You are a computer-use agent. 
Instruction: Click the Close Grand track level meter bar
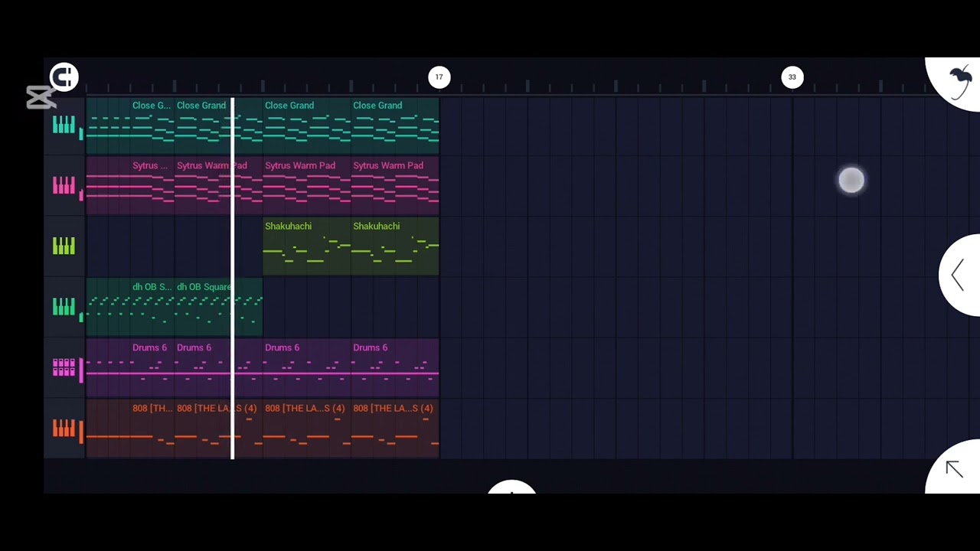click(81, 134)
